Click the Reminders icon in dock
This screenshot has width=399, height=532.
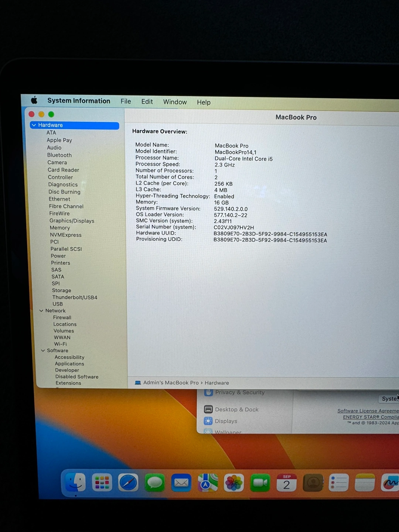pos(338,483)
